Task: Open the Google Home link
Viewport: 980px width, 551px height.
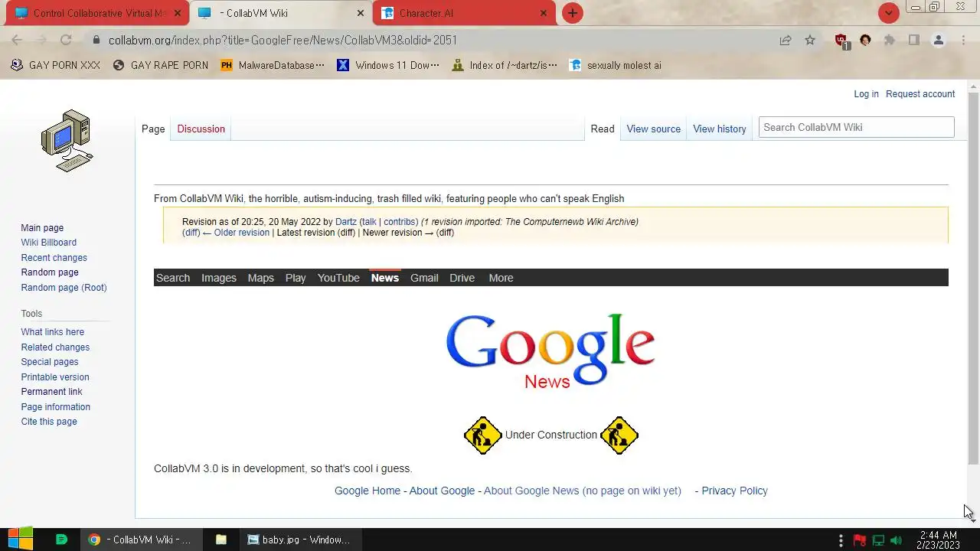Action: click(367, 491)
